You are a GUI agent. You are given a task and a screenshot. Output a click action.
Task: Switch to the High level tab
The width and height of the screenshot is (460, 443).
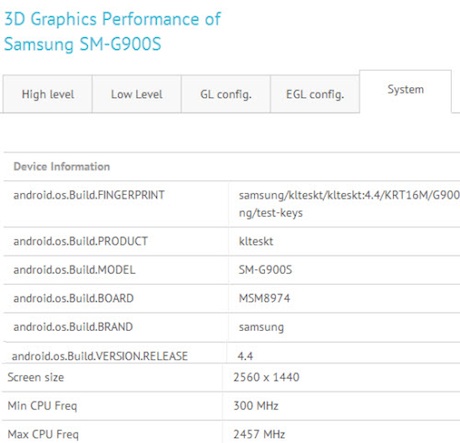48,94
